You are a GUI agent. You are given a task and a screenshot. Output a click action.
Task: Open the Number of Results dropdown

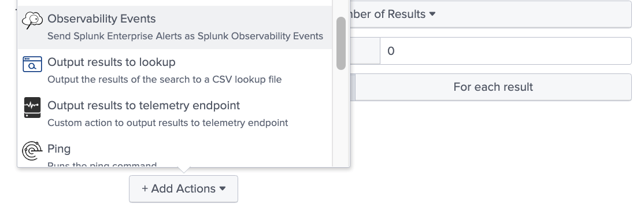coord(491,14)
